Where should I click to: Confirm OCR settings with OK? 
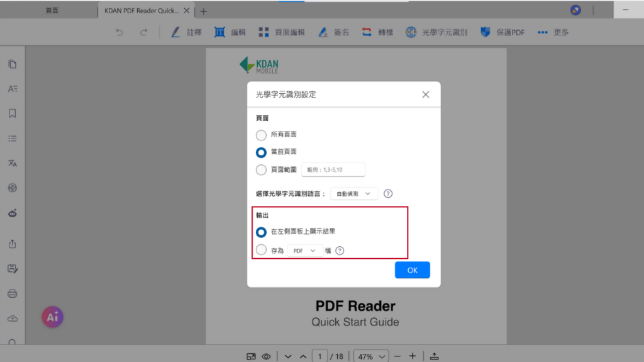point(413,270)
